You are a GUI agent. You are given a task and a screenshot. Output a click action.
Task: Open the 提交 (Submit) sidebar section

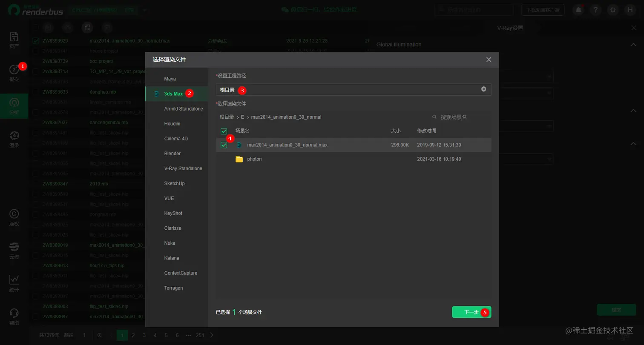pyautogui.click(x=14, y=73)
